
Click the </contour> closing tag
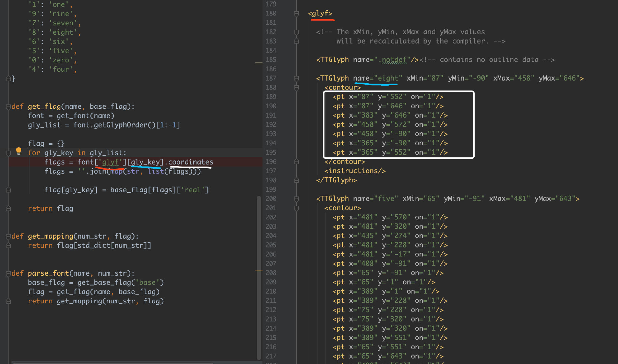click(345, 162)
